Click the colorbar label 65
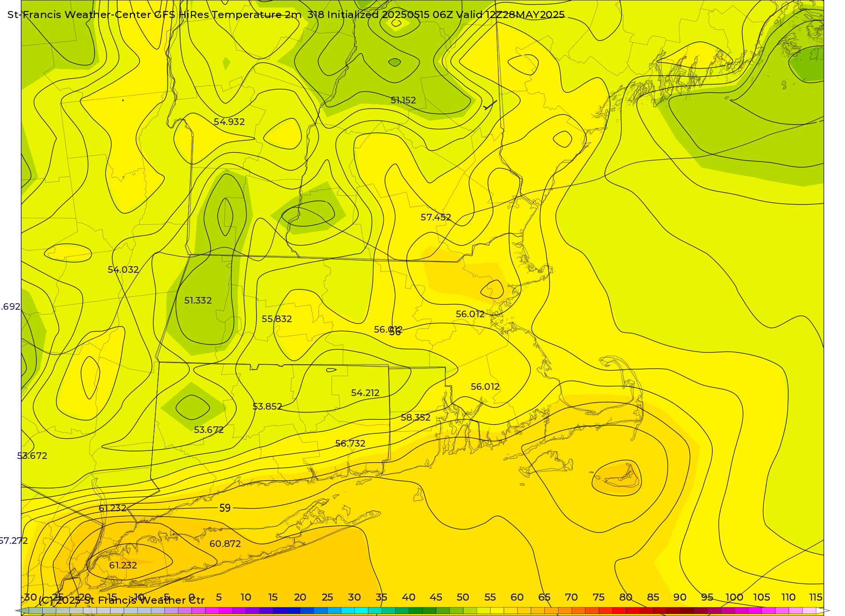The image size is (845, 616). tap(544, 598)
